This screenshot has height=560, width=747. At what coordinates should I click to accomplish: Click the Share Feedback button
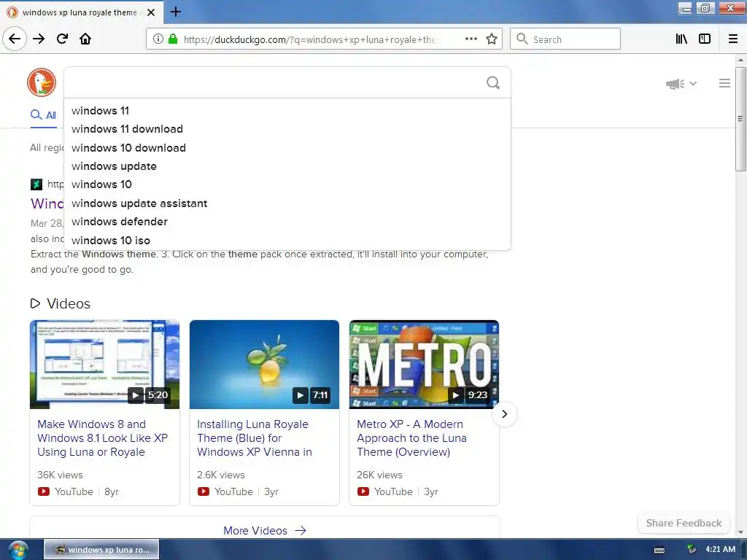(x=684, y=523)
